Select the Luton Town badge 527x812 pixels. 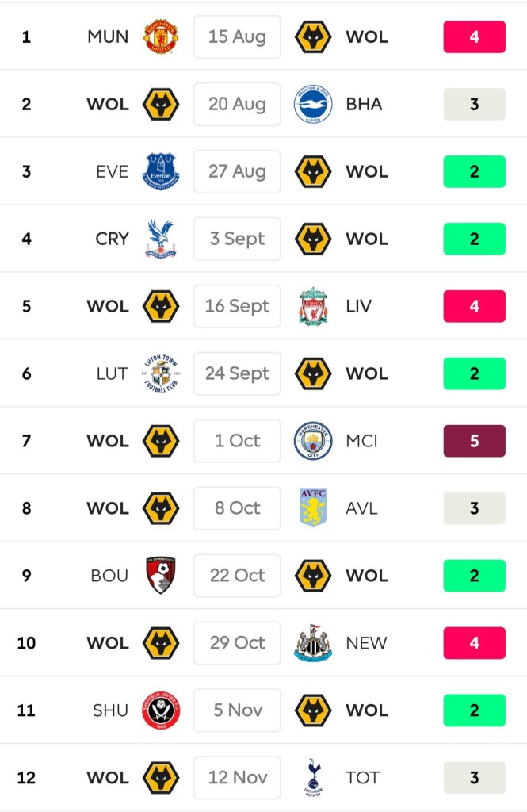tap(160, 373)
